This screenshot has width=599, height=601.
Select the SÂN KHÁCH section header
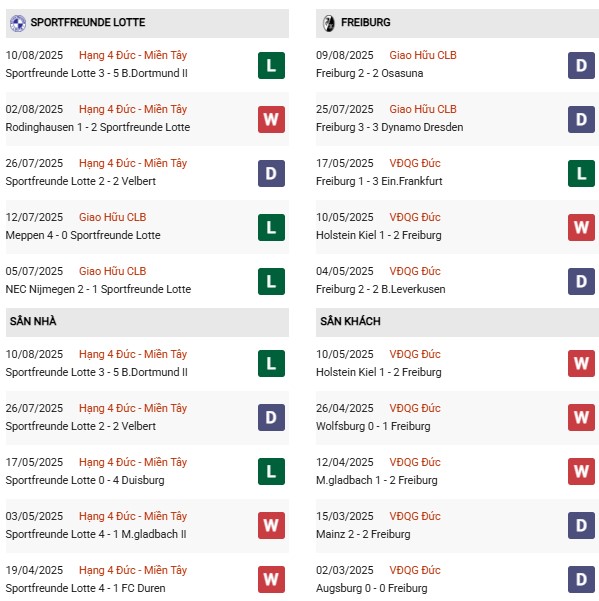tap(457, 321)
